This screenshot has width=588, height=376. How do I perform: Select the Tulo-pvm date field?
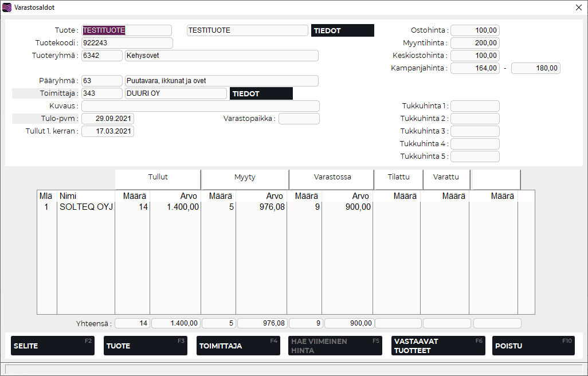(x=108, y=119)
